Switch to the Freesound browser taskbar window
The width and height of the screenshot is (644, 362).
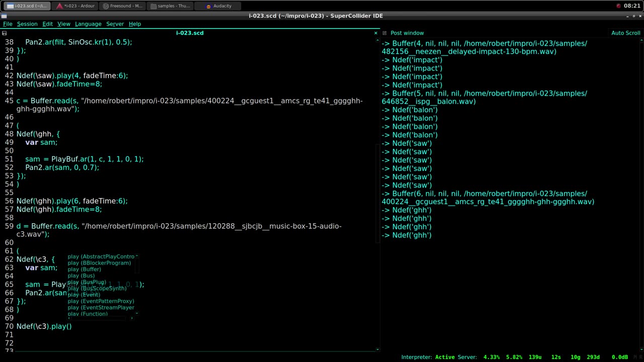click(x=122, y=6)
